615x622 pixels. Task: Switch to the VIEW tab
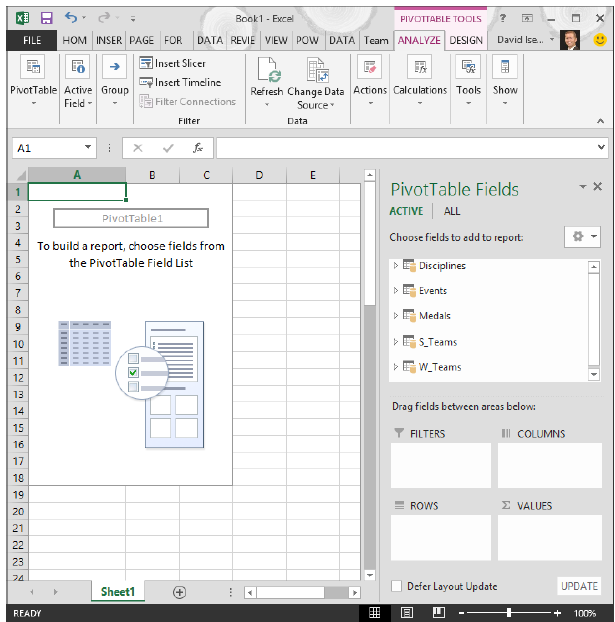coord(276,40)
